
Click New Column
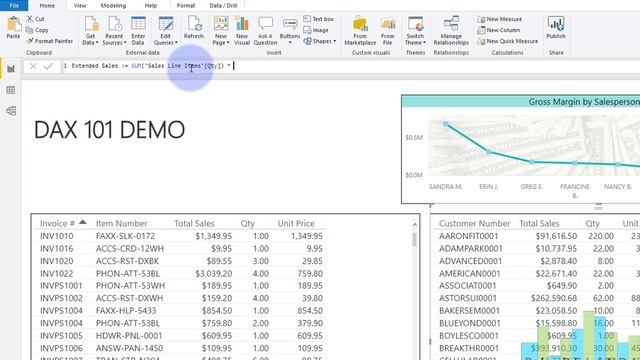pyautogui.click(x=499, y=30)
